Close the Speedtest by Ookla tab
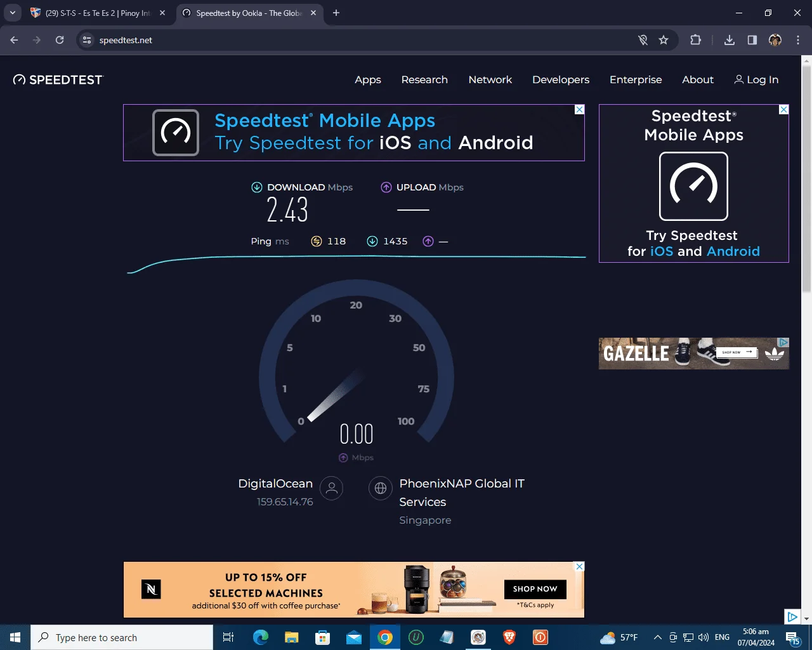Screen dimensions: 812x650 (313, 13)
